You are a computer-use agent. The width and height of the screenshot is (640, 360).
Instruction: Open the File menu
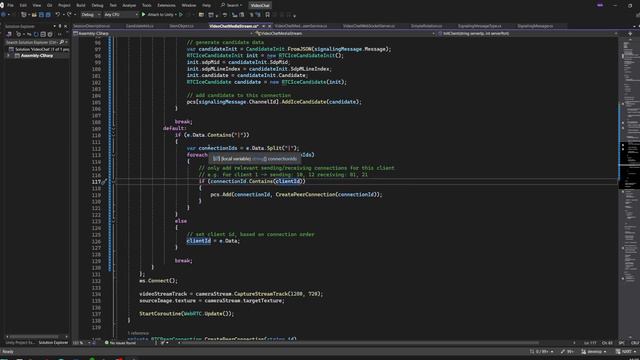coord(10,5)
